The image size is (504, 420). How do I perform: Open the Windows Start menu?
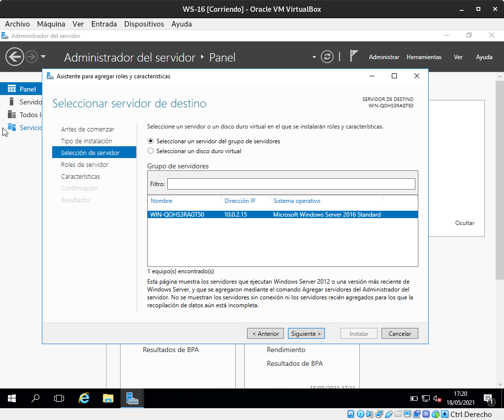coord(12,398)
